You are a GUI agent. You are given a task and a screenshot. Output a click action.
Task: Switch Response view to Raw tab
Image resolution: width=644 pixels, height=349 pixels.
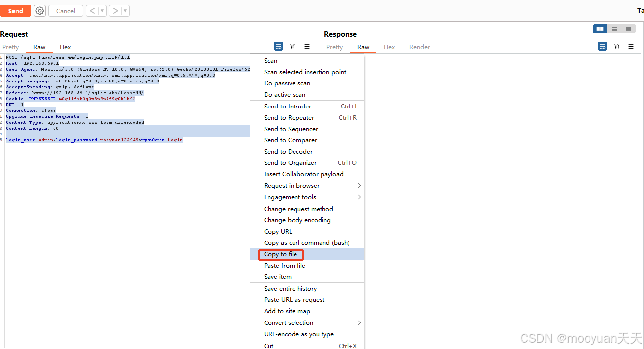[x=363, y=47]
